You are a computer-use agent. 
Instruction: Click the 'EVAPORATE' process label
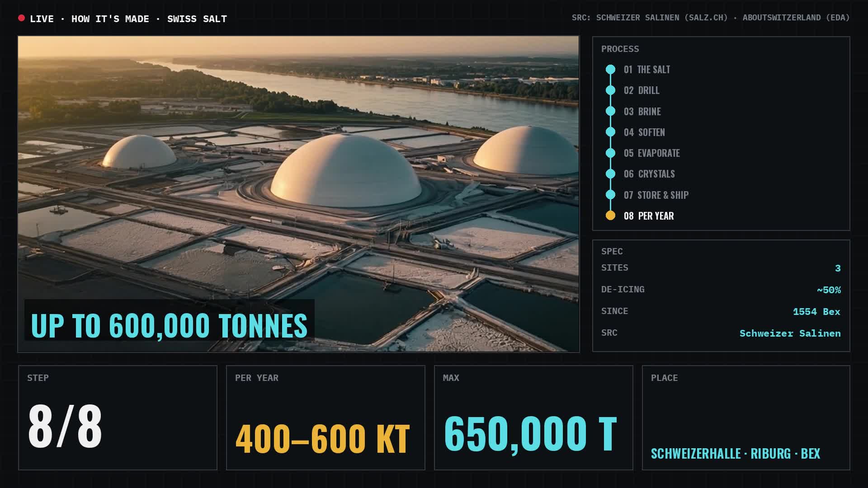(658, 153)
